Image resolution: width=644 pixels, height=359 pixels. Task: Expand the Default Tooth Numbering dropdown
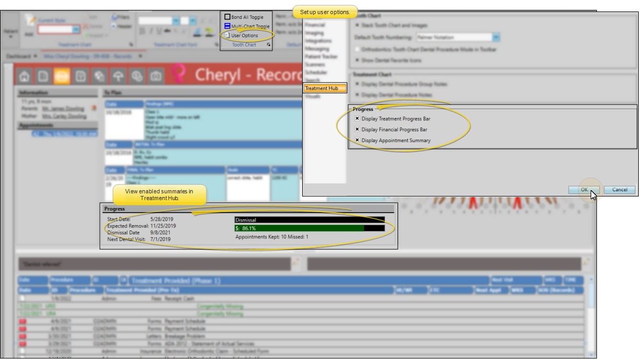click(x=496, y=38)
